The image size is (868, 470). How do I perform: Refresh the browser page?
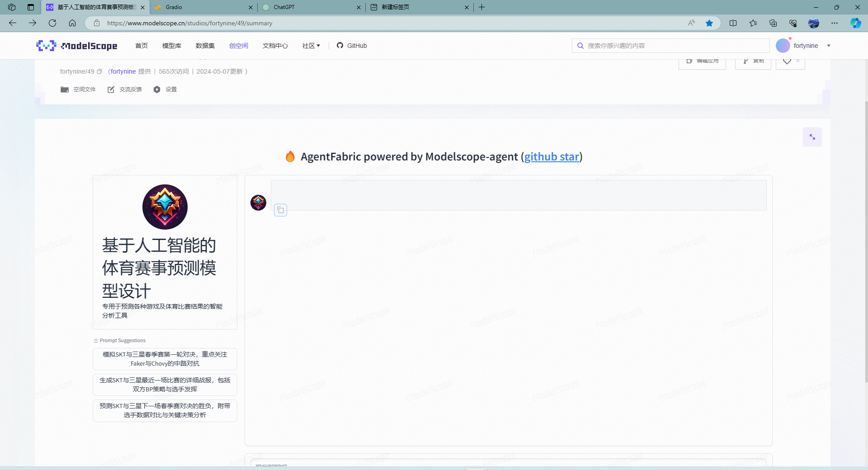52,23
